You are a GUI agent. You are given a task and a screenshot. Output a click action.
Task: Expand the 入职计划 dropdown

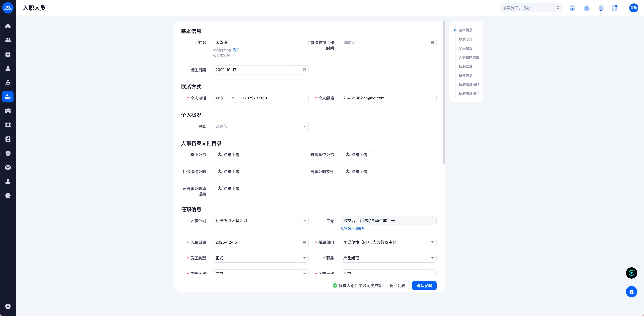pos(261,221)
